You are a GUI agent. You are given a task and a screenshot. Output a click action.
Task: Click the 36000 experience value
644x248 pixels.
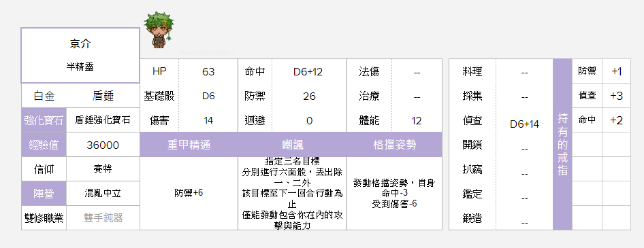coord(103,145)
